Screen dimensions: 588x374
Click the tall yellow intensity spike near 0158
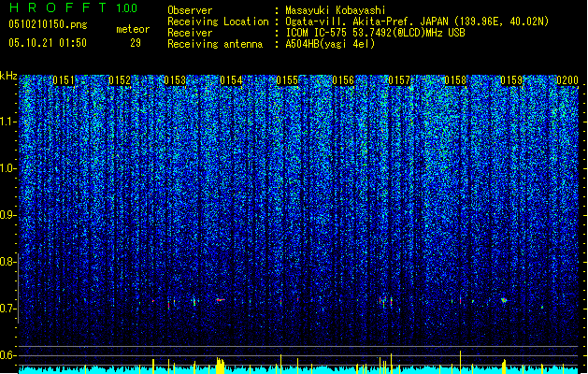click(460, 362)
